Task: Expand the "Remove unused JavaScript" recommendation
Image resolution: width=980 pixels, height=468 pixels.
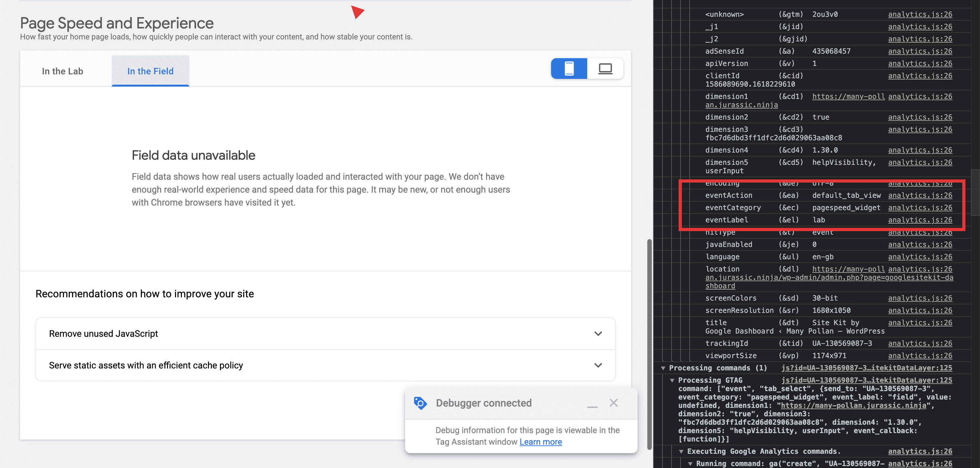Action: 598,333
